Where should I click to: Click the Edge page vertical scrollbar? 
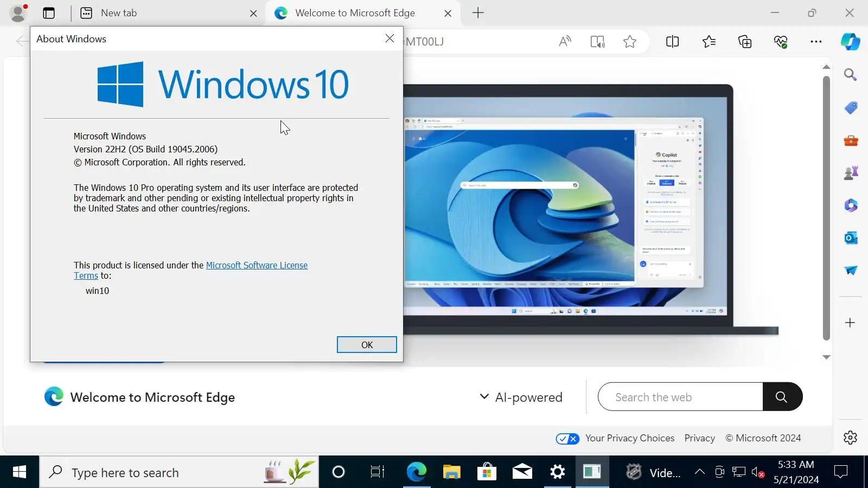pos(826,209)
